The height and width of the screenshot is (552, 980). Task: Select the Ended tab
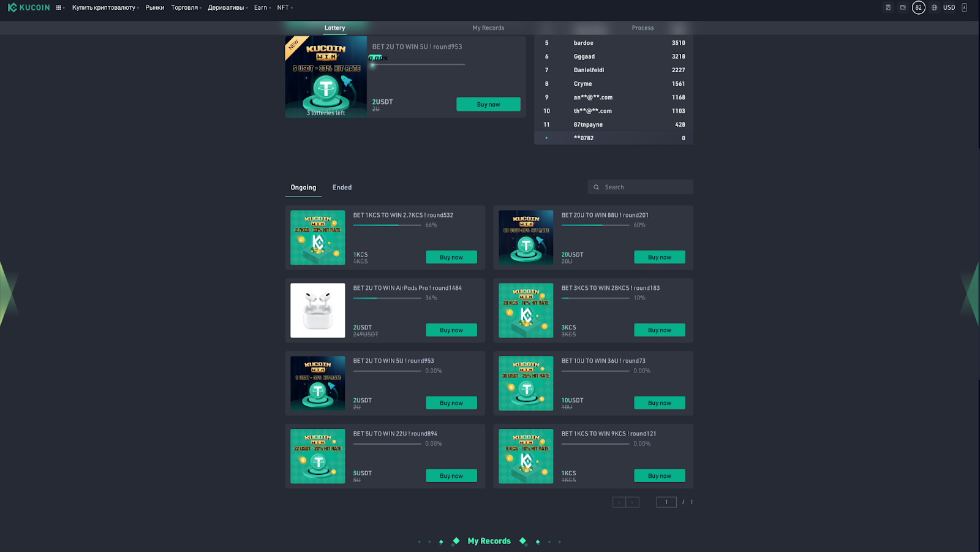tap(342, 187)
